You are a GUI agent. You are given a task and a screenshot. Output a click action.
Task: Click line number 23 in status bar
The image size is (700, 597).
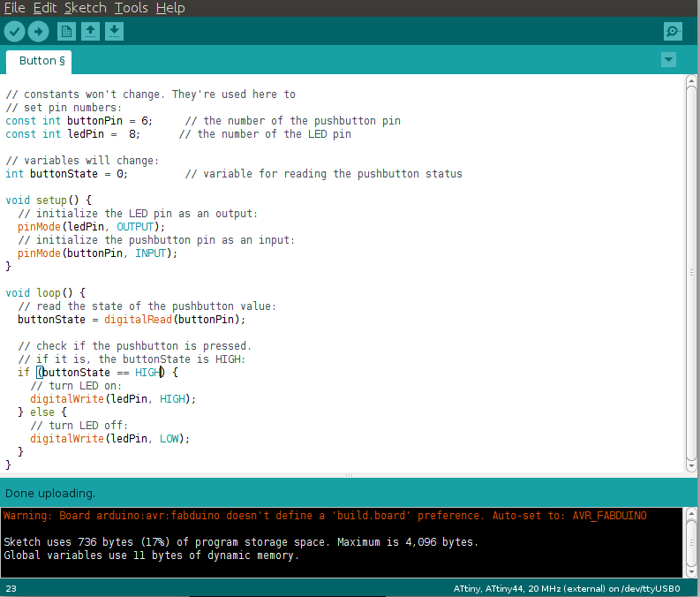tap(11, 588)
